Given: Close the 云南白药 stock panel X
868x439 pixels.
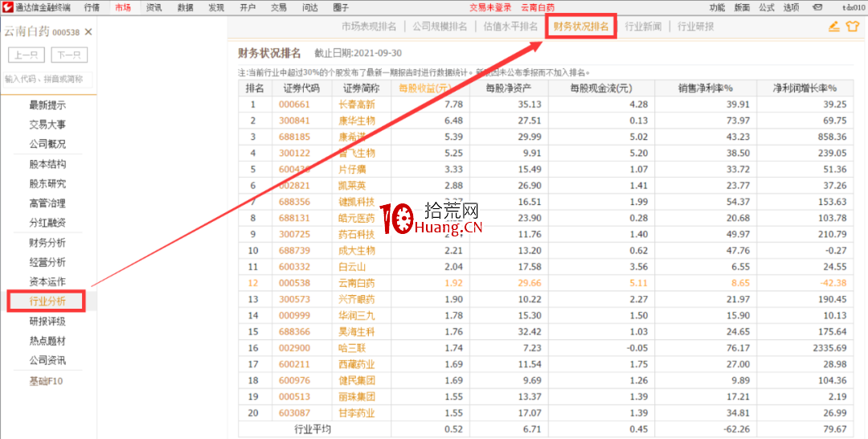Looking at the screenshot, I should tap(88, 32).
